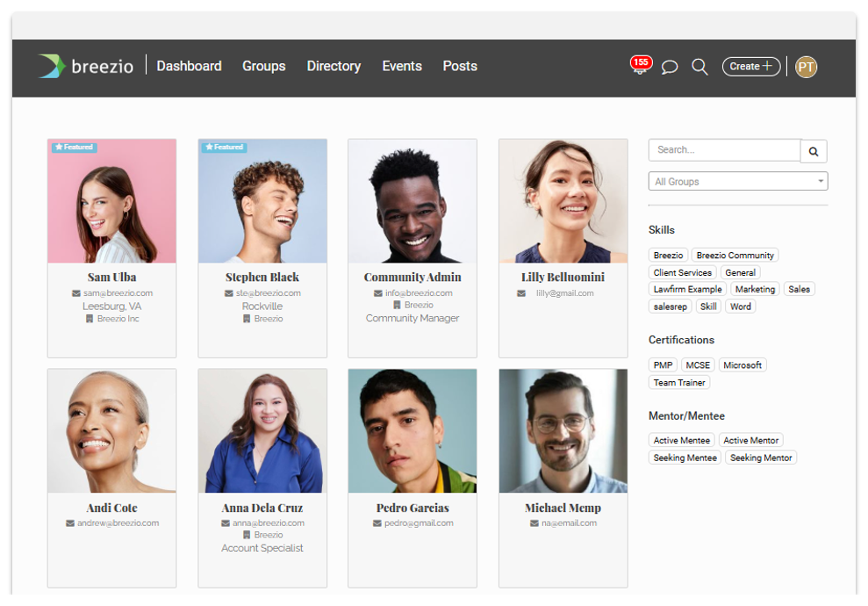
Task: Expand the All Groups dropdown
Action: (x=738, y=182)
